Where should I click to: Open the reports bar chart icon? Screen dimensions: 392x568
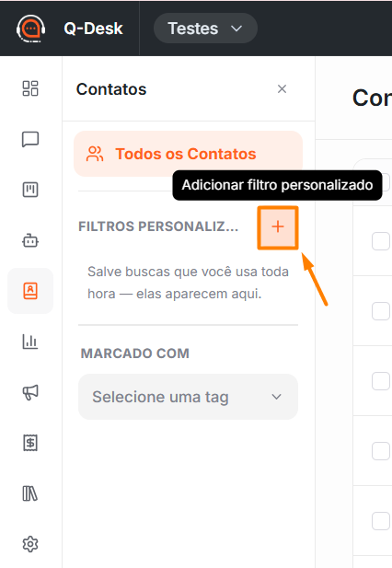(x=30, y=342)
